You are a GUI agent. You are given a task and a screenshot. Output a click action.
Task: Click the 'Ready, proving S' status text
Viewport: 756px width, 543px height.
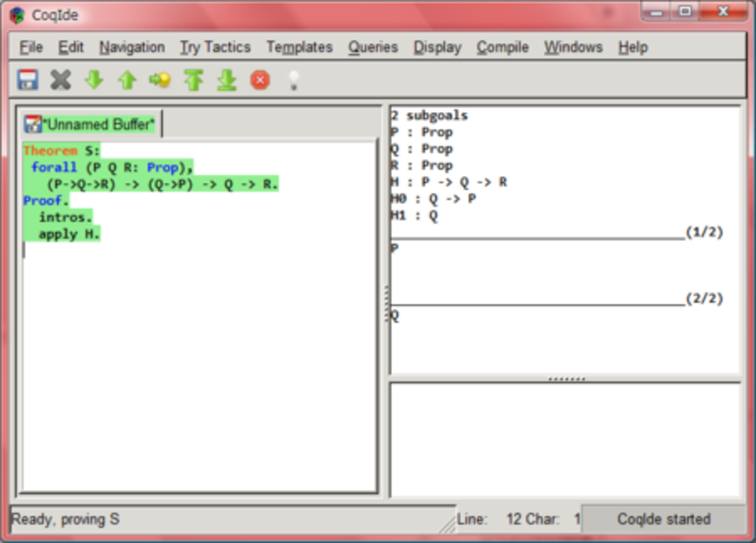click(65, 519)
